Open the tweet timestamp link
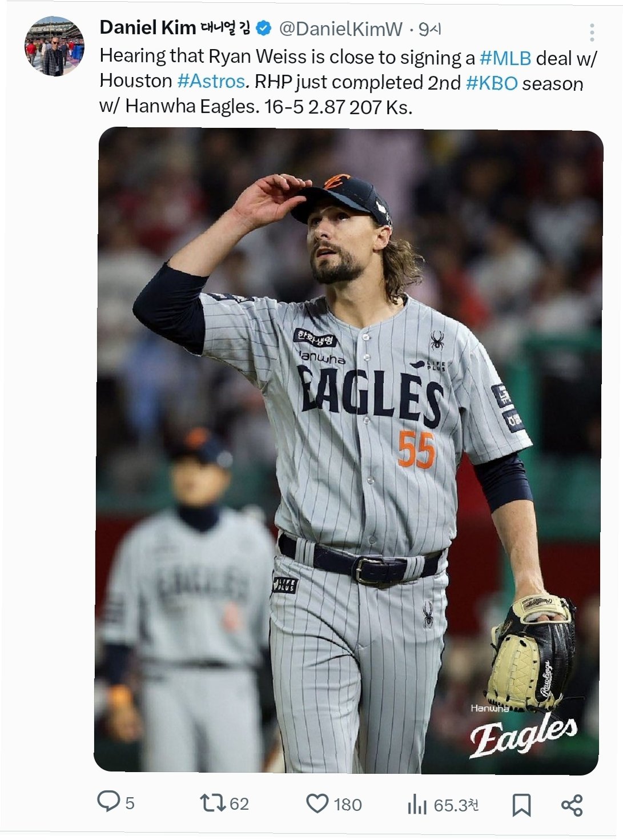 [429, 29]
